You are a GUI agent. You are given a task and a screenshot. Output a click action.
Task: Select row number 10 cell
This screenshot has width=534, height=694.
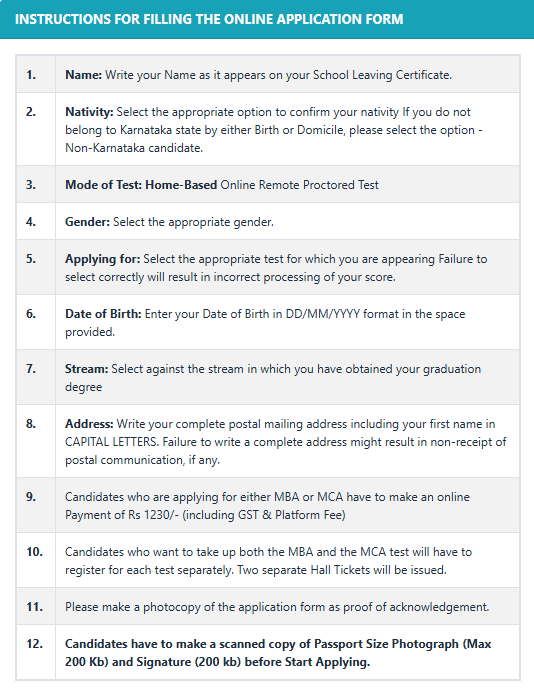[x=36, y=560]
